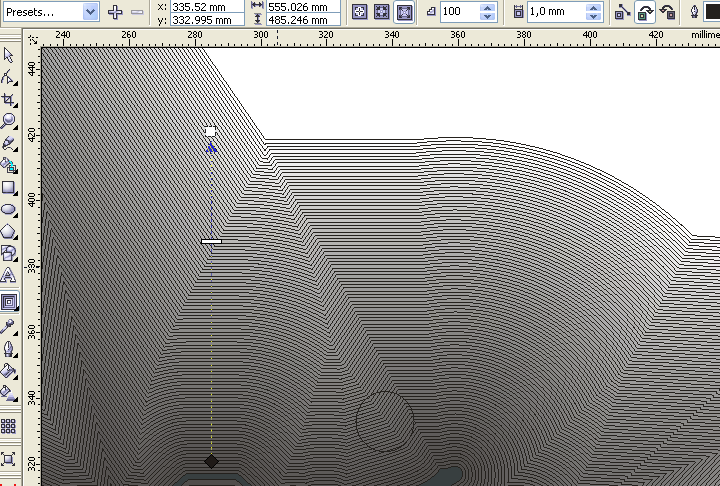Select the Text tool
This screenshot has height=486, width=720.
[x=9, y=275]
